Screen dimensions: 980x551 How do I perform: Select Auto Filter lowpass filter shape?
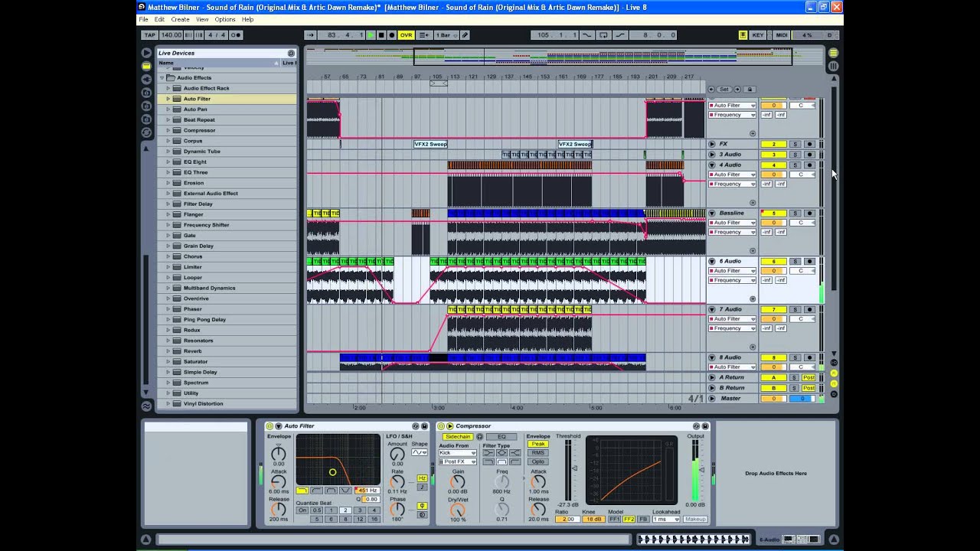[x=302, y=491]
